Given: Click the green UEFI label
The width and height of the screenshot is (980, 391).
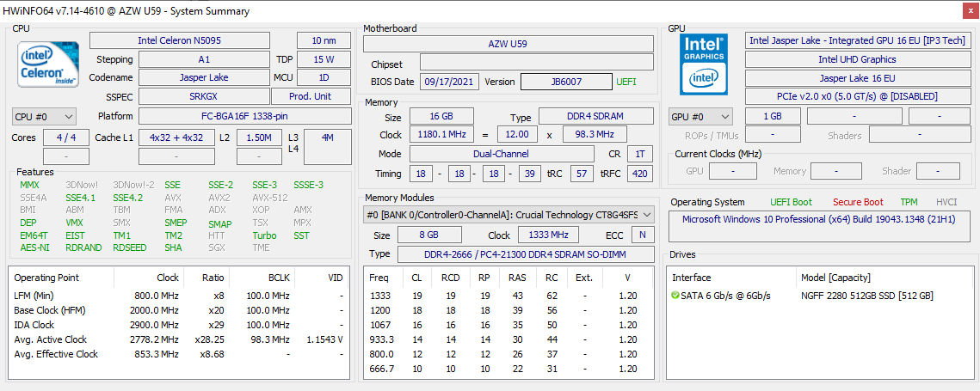Looking at the screenshot, I should (627, 82).
